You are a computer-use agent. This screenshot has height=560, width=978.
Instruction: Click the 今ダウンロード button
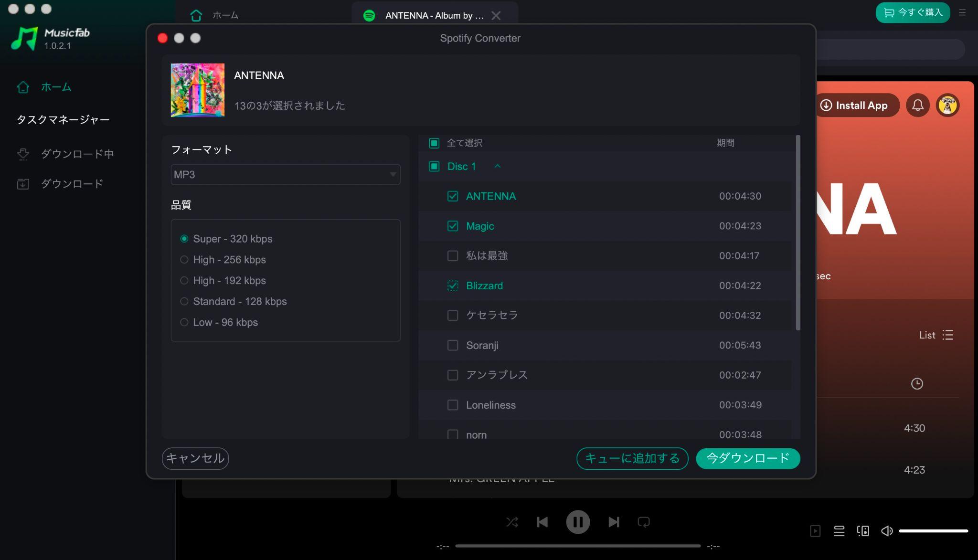(748, 458)
